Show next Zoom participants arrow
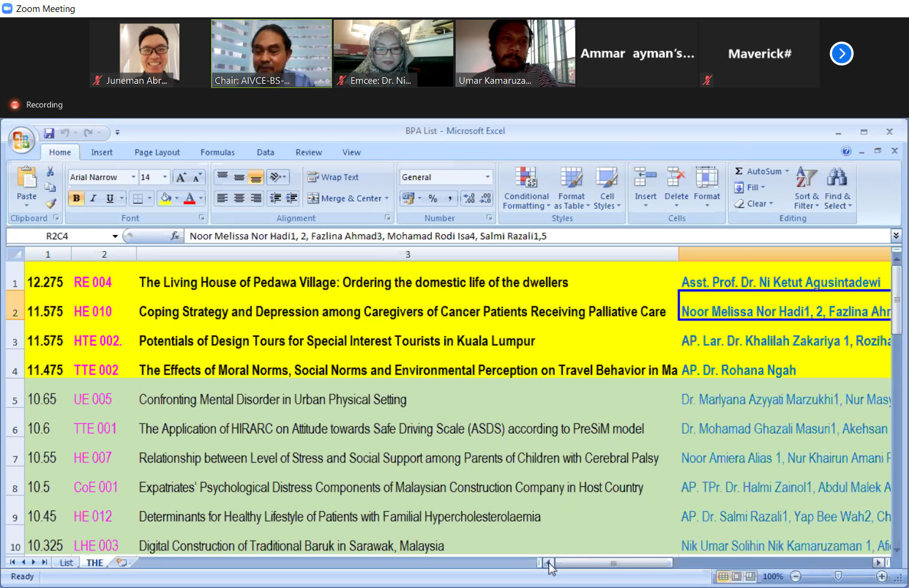909x588 pixels. [841, 53]
